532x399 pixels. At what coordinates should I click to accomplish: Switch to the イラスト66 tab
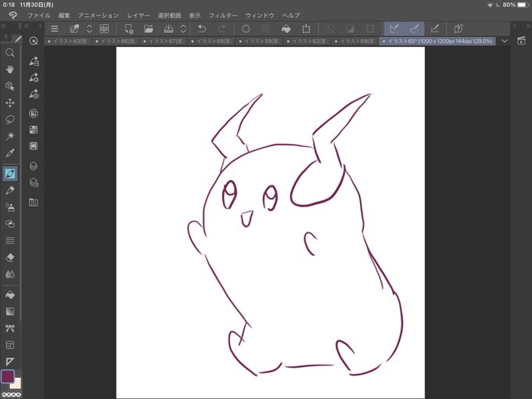click(116, 41)
